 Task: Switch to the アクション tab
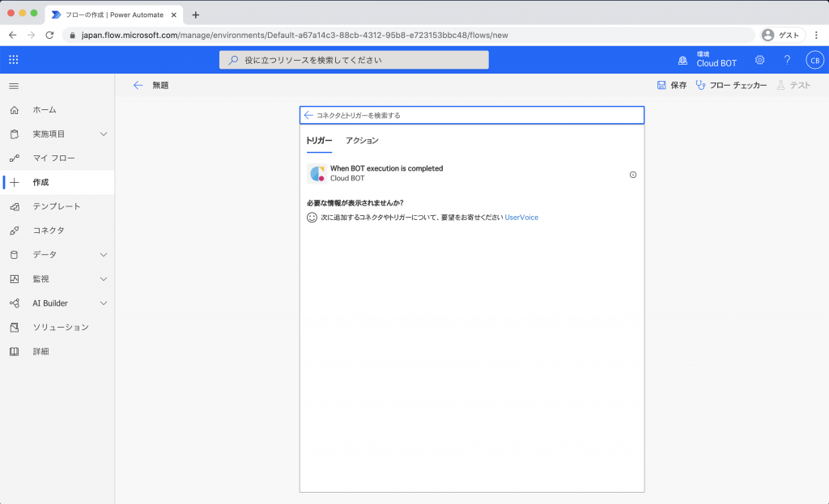(x=362, y=141)
